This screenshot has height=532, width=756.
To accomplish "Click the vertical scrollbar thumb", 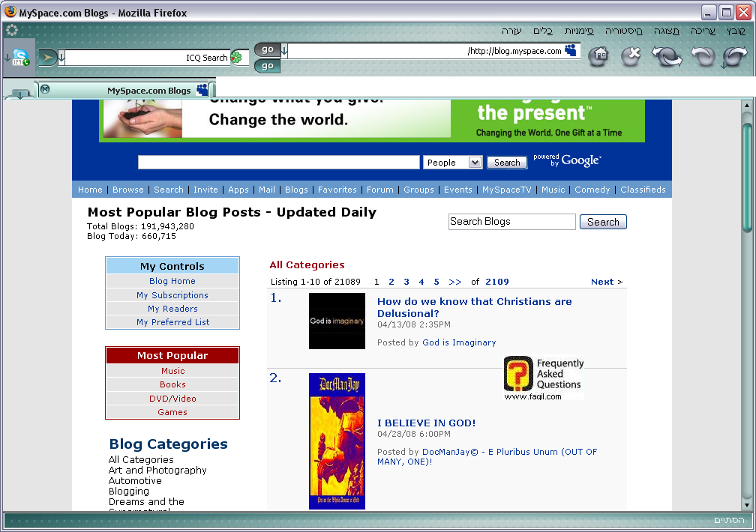I will 746,176.
